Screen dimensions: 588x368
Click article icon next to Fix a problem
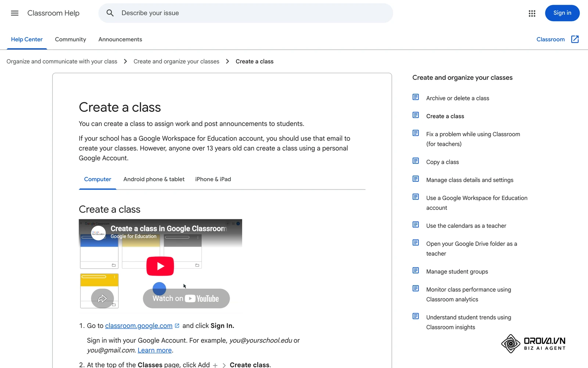[416, 133]
